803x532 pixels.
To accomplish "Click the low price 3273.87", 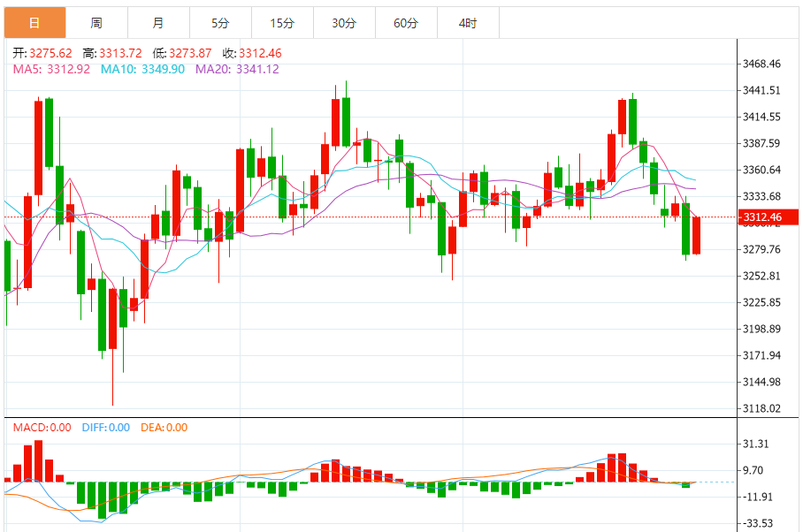I will pos(190,53).
